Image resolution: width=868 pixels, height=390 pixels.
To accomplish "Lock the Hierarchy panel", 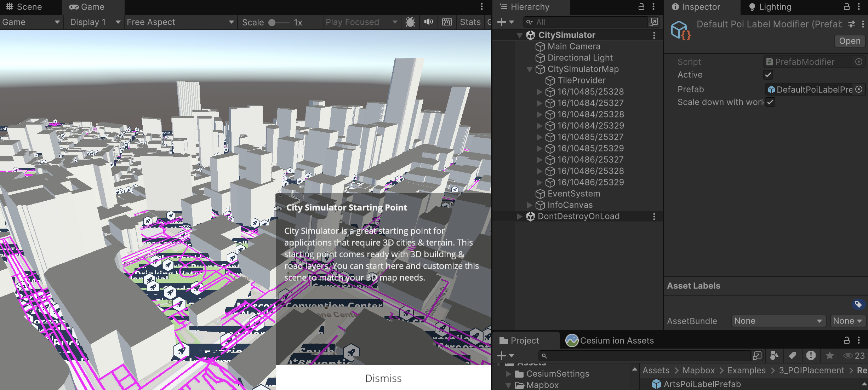I will coord(641,7).
